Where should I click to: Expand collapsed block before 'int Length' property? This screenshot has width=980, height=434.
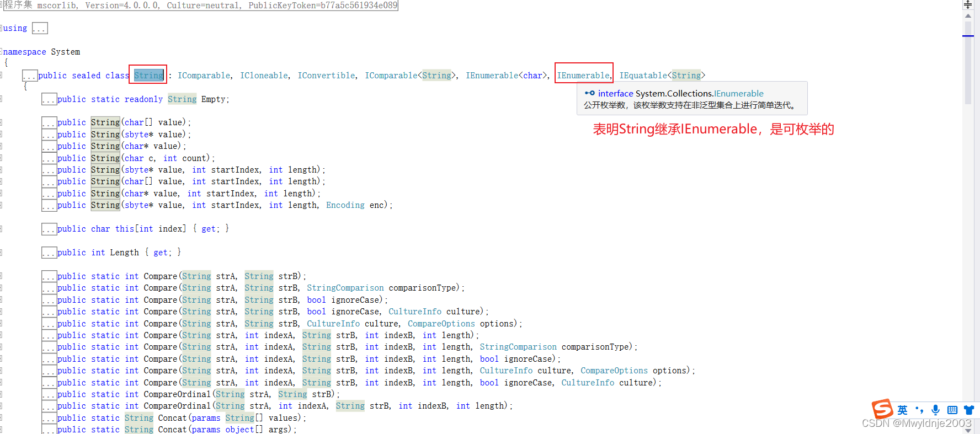point(49,253)
